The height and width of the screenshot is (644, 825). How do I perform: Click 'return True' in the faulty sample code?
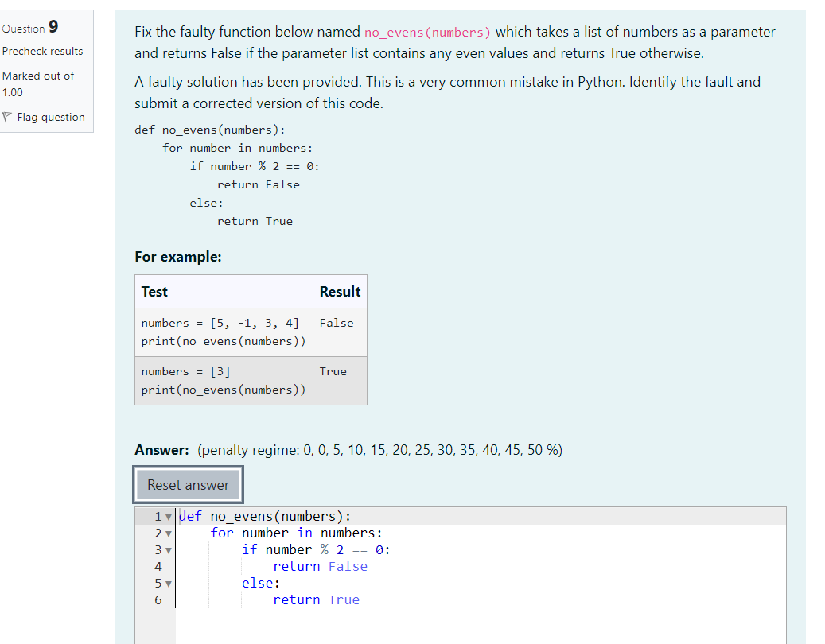(255, 221)
